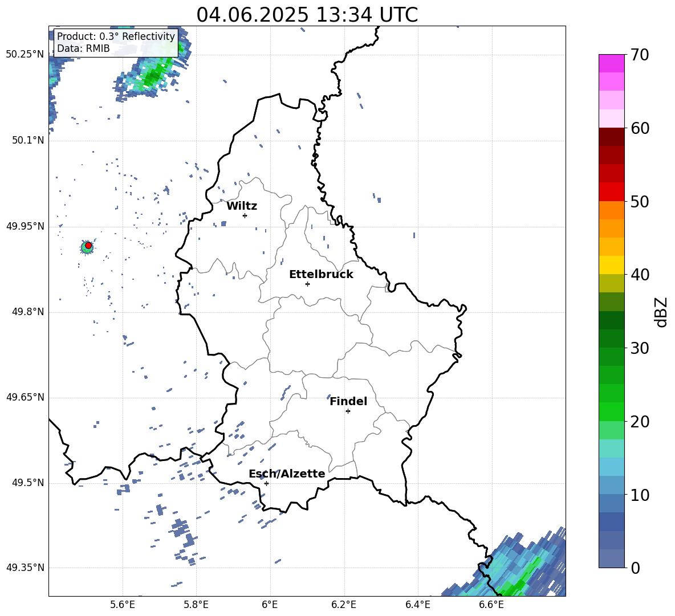This screenshot has width=675, height=616.
Task: Pick the bright red 50 dBZ colorbar segment
Action: click(611, 192)
